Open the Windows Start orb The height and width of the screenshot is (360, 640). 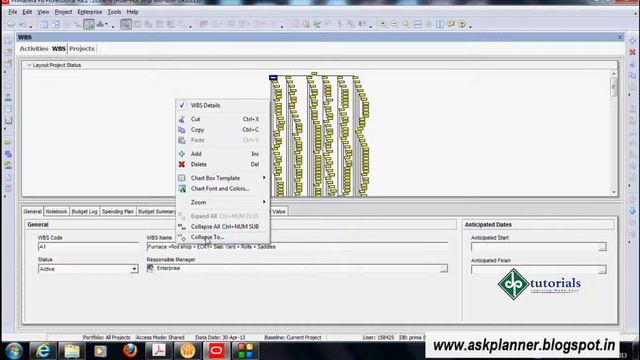tap(14, 351)
